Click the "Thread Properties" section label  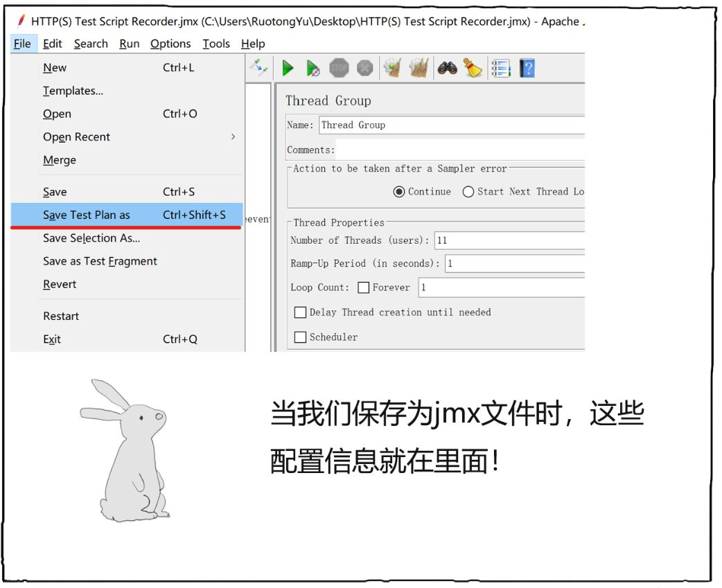(x=338, y=223)
